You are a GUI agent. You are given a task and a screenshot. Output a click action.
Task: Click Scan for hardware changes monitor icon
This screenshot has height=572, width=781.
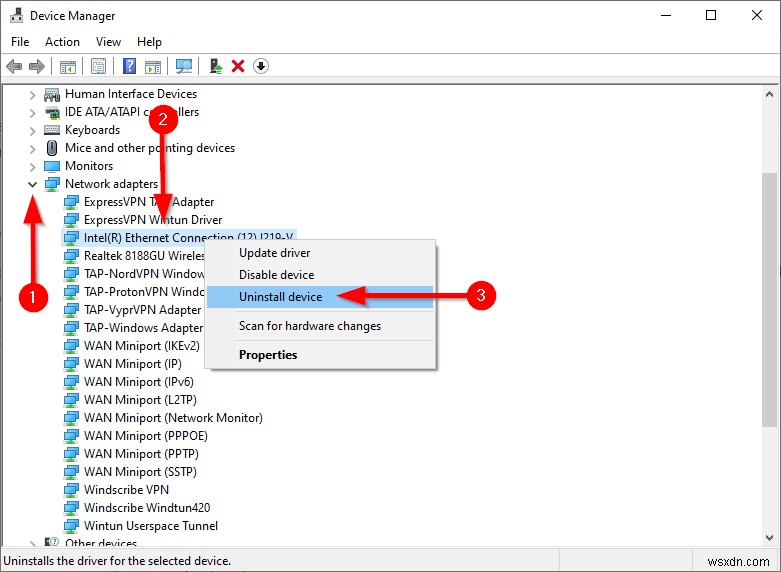coord(184,66)
